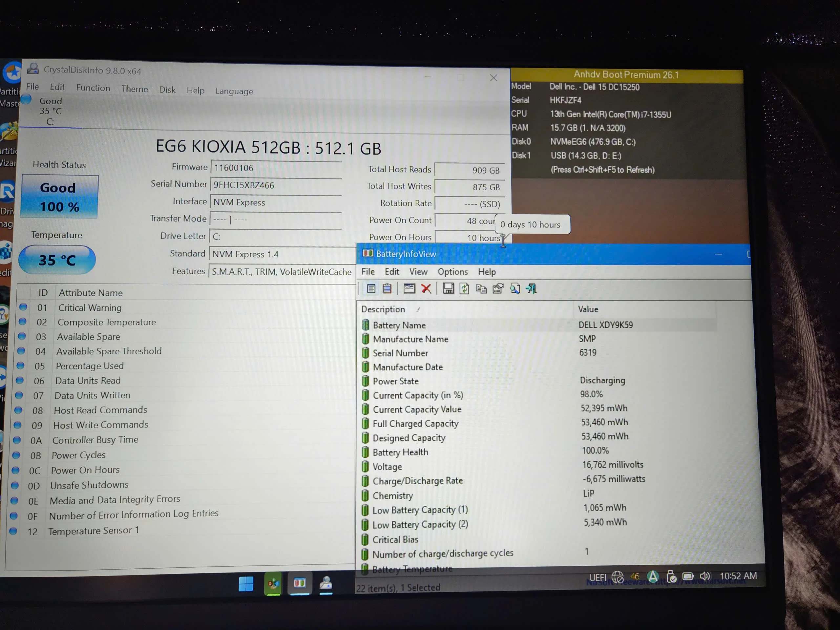
Task: Open the Edit menu in BatteryInfoView
Action: coord(392,271)
